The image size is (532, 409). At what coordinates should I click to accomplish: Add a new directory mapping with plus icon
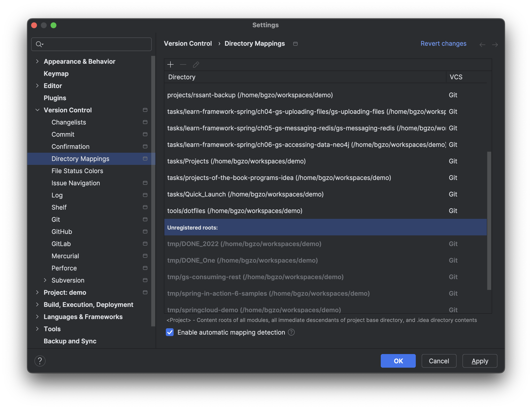(x=170, y=64)
